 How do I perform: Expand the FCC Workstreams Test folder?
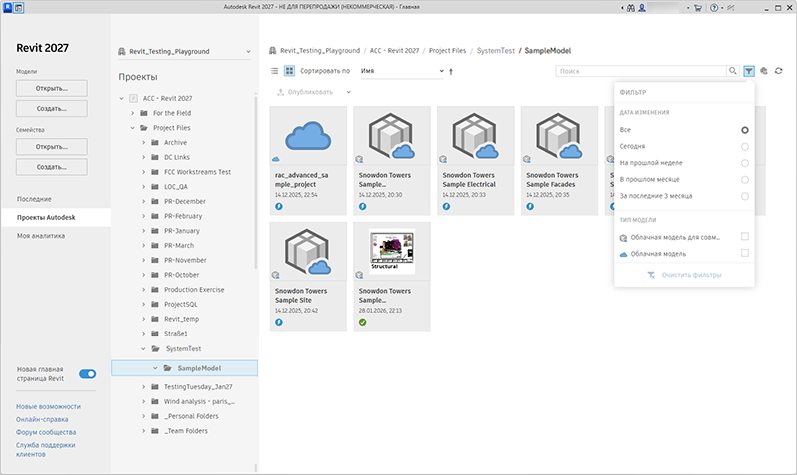tap(143, 172)
